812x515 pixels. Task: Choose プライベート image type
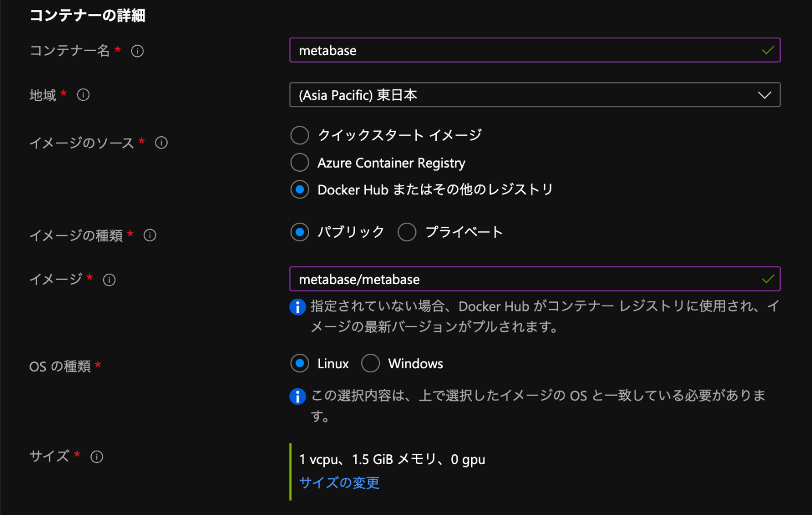(407, 233)
